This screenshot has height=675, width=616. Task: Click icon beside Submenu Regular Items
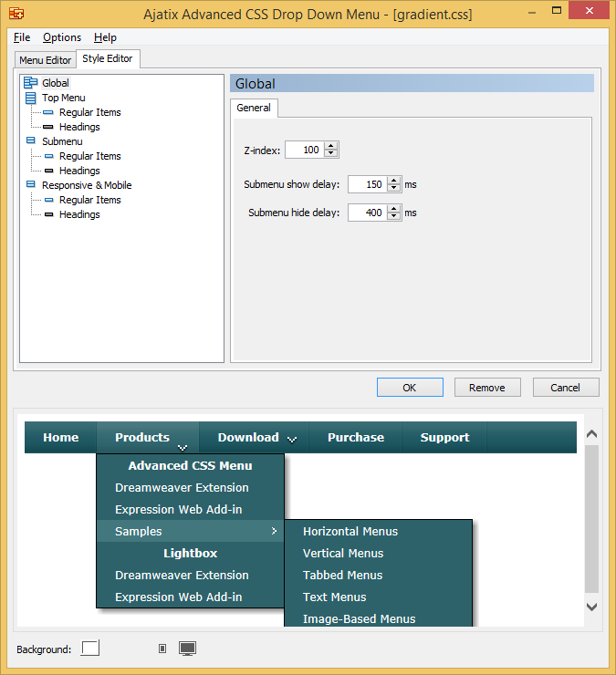point(49,156)
